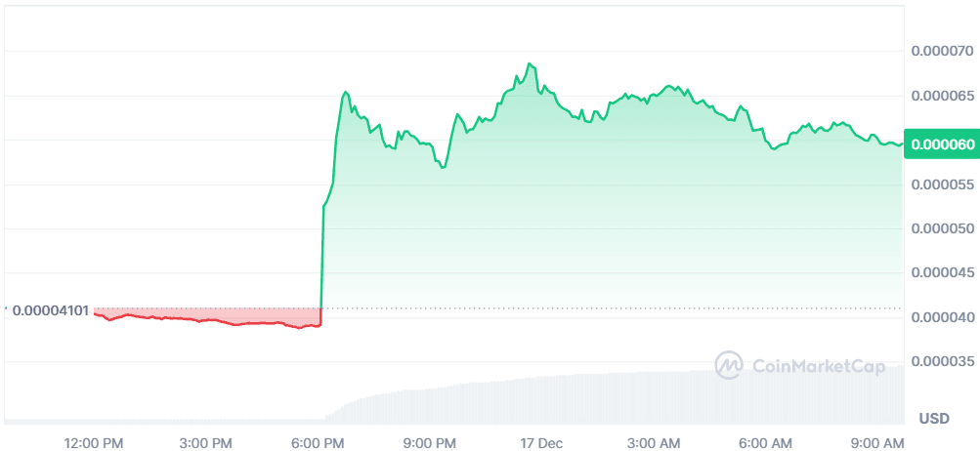980x451 pixels.
Task: Select the 0.000065 price axis label
Action: coord(942,96)
